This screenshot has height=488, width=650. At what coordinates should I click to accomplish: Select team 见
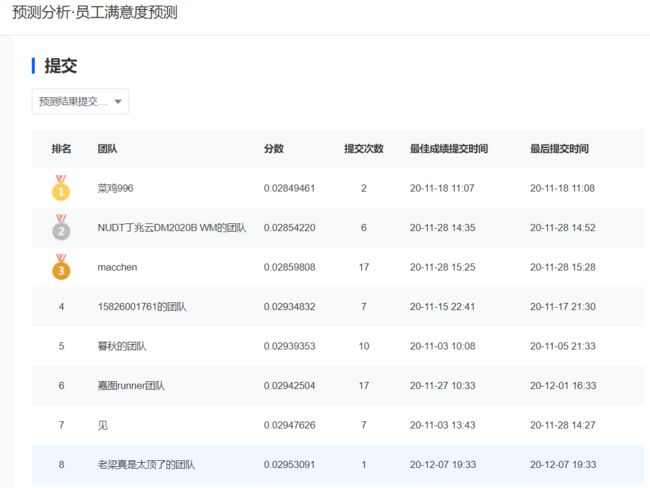click(102, 425)
